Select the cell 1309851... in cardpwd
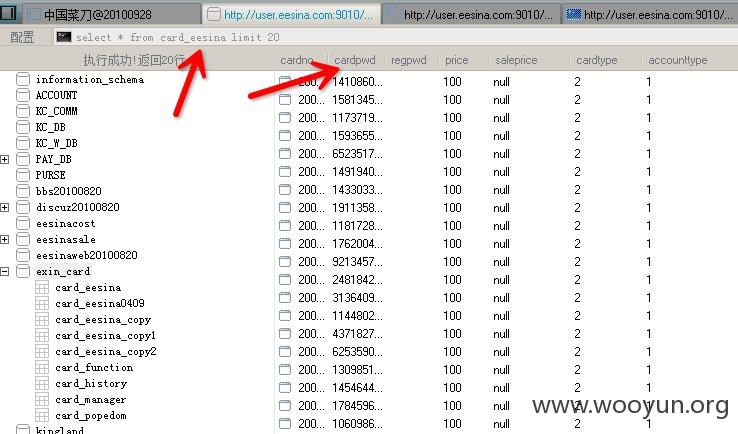The height and width of the screenshot is (434, 738). [357, 370]
